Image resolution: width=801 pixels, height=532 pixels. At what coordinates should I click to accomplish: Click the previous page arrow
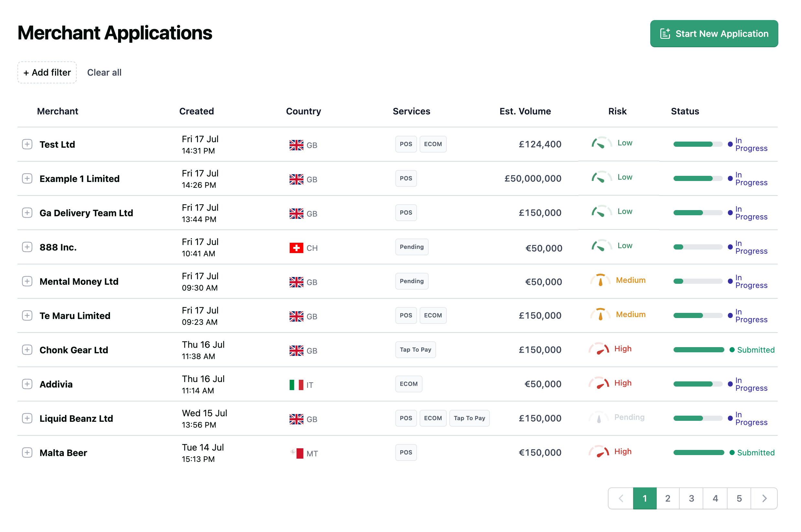click(621, 498)
